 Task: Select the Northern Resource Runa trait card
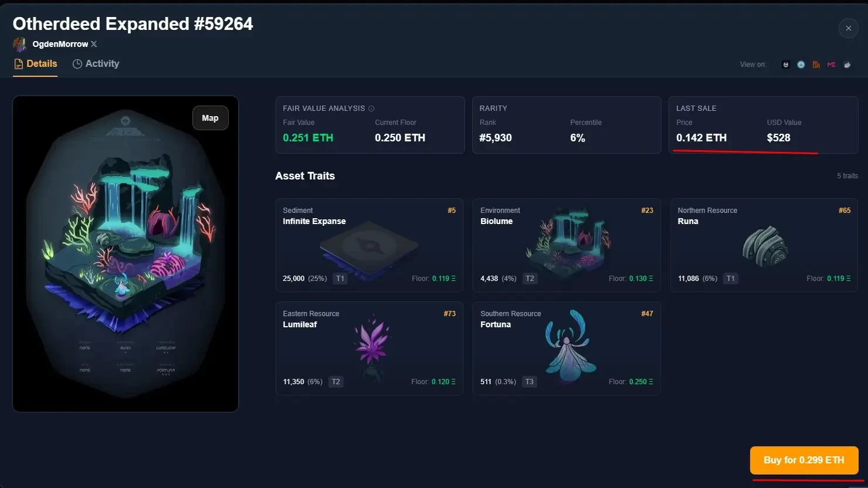click(764, 245)
